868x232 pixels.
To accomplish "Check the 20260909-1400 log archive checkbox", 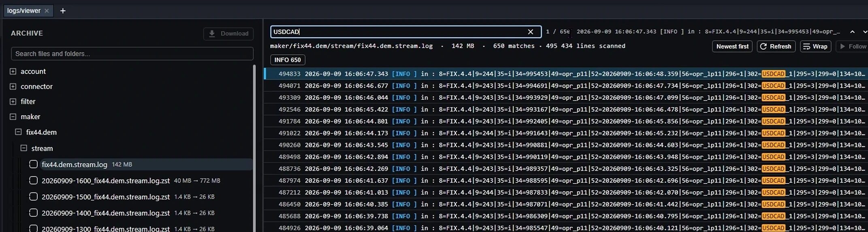I will click(34, 213).
